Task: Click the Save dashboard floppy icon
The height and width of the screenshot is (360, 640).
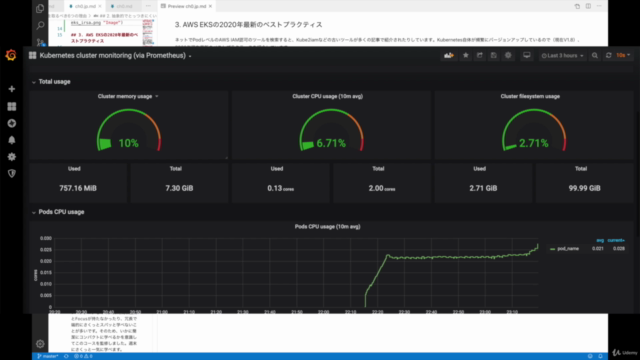Action: pyautogui.click(x=493, y=56)
